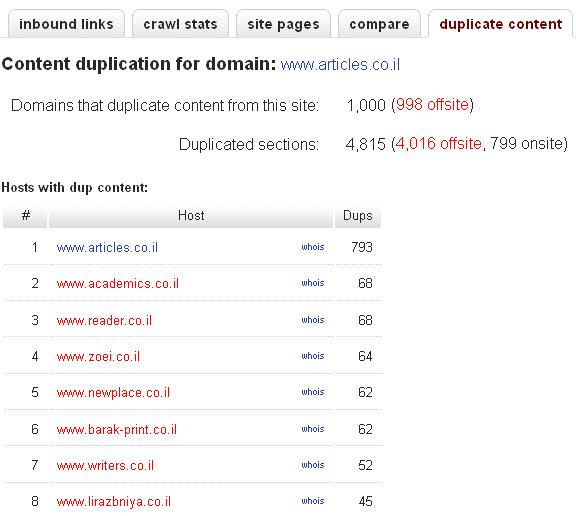
Task: View whois for www.academics.co.il
Action: click(x=313, y=283)
